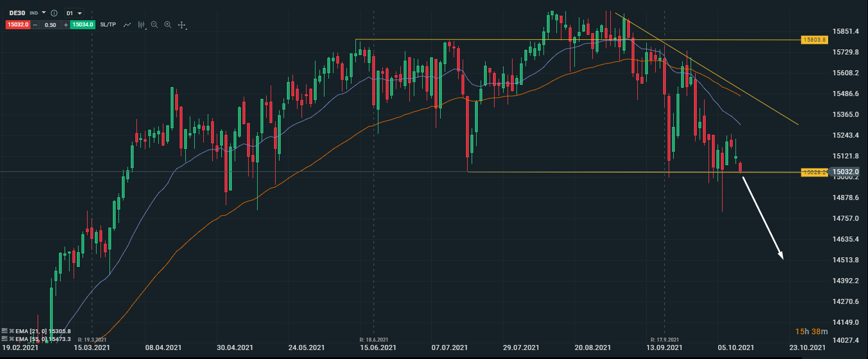Open the D1 timeframe dropdown

74,13
